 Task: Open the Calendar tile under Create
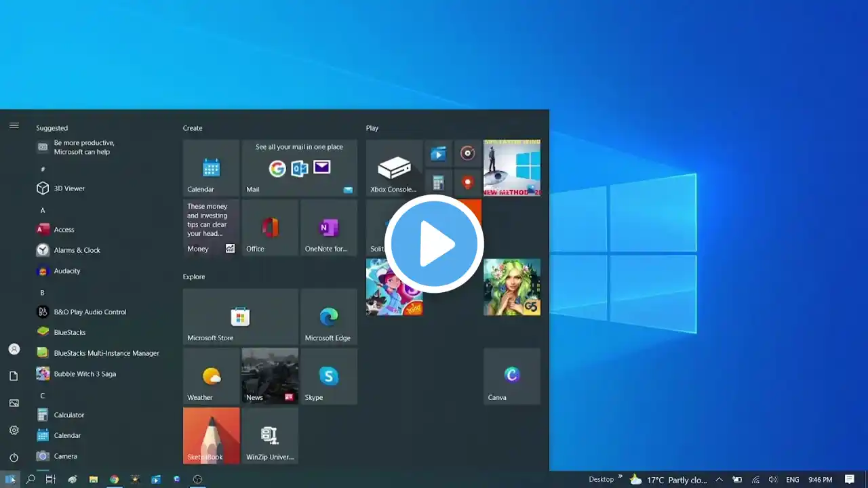[x=211, y=168]
